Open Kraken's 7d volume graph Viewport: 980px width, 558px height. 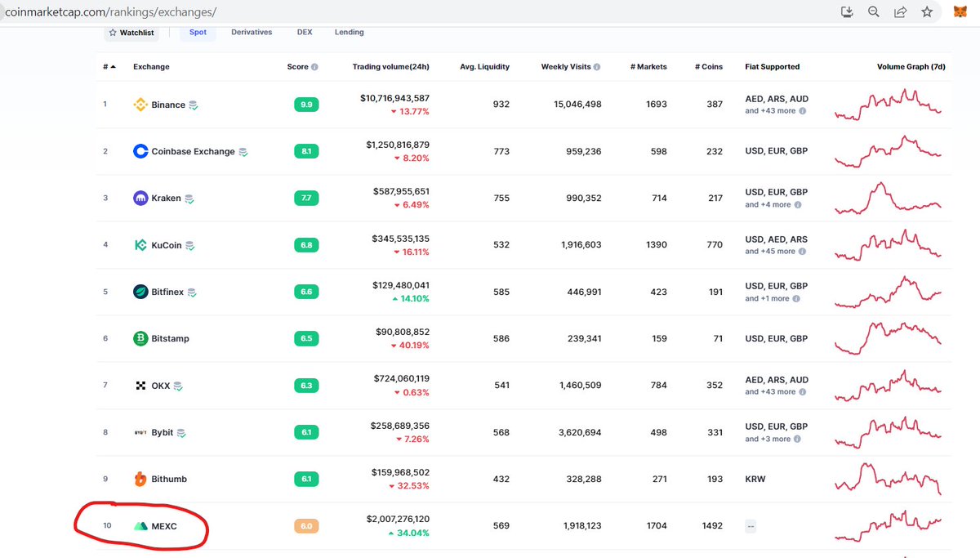pyautogui.click(x=888, y=199)
